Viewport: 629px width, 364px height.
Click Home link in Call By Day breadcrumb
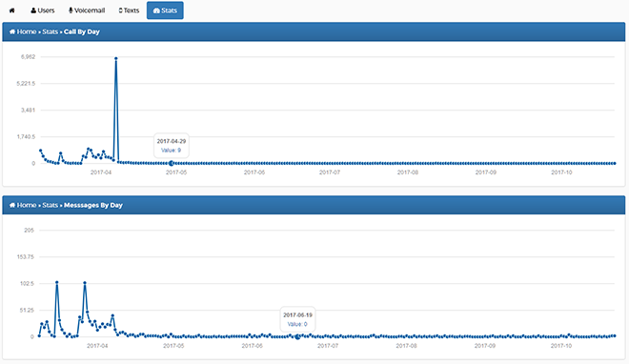point(23,31)
